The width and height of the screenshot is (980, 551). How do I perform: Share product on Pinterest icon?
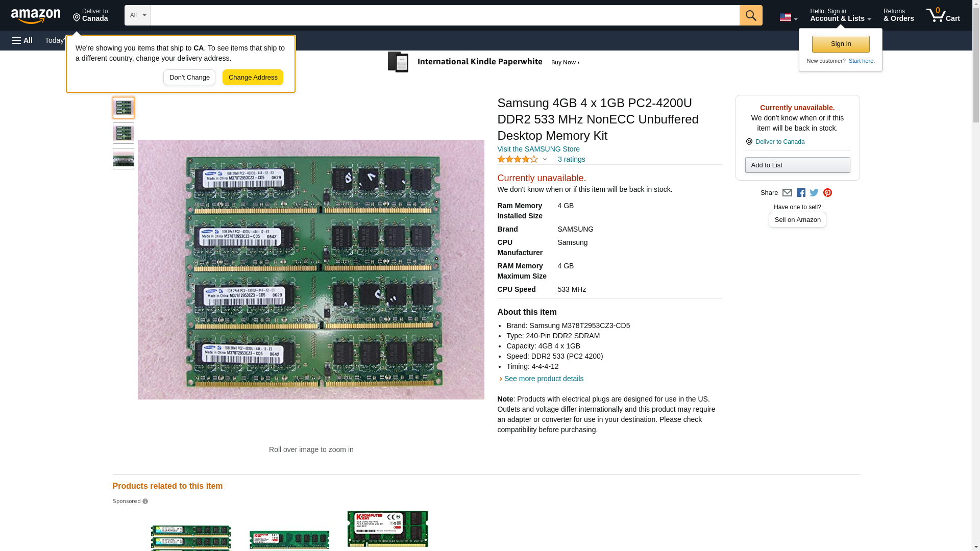pyautogui.click(x=827, y=193)
